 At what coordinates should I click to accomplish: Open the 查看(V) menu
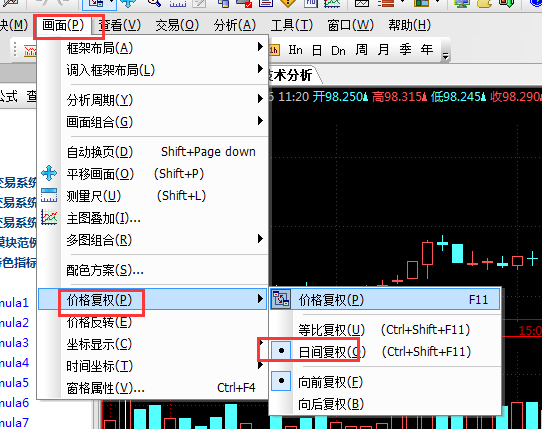(x=120, y=25)
